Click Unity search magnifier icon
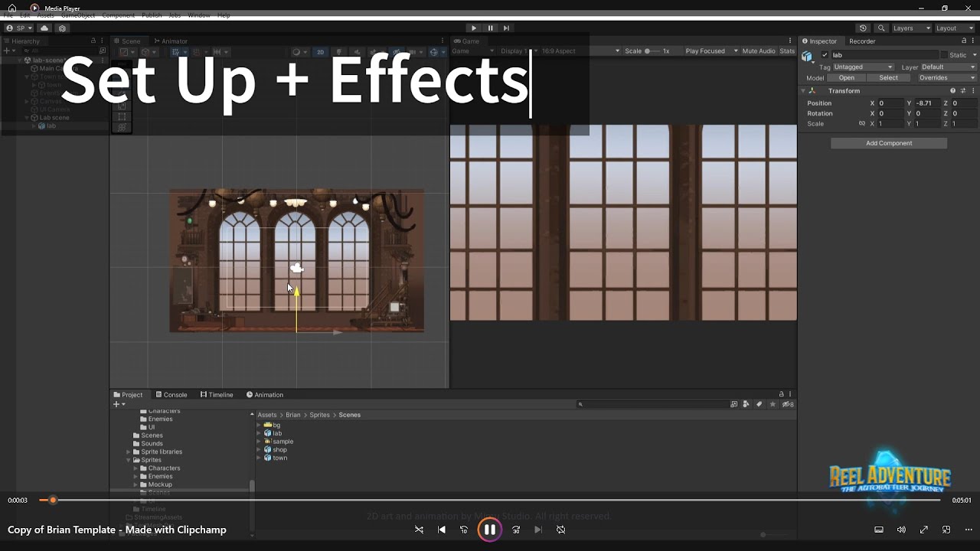 click(x=881, y=28)
